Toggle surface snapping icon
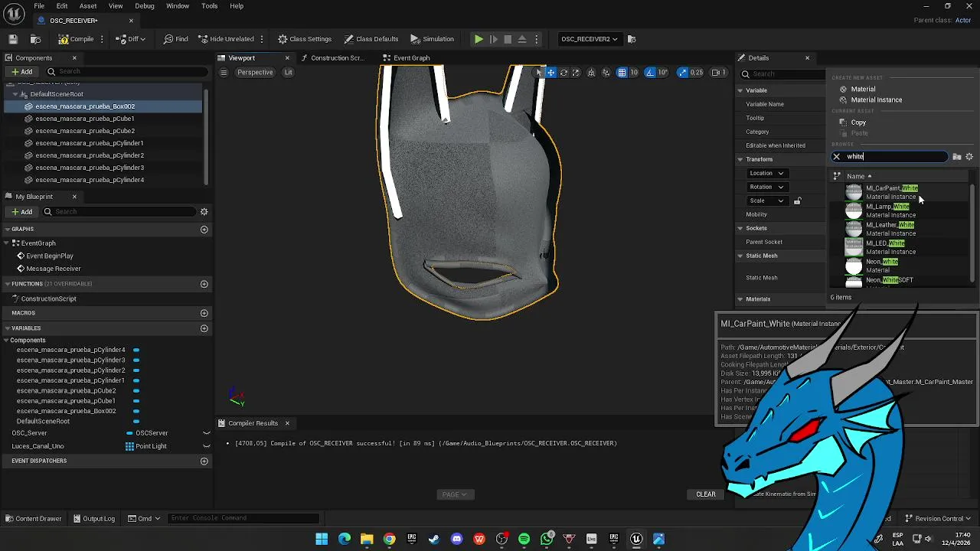Viewport: 980px width, 551px height. click(606, 73)
